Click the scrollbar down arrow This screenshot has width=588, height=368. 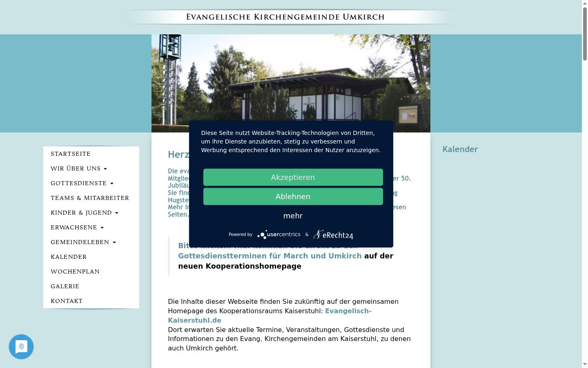pyautogui.click(x=585, y=364)
